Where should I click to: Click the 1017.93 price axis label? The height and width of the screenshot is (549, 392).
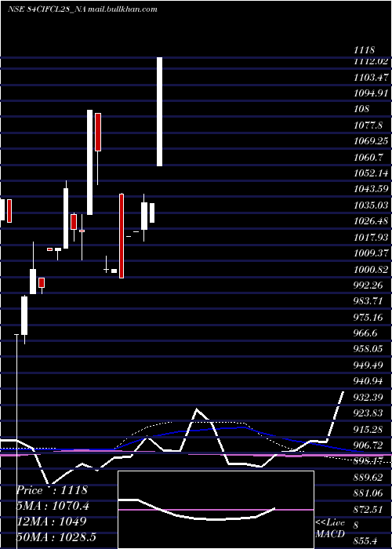[371, 238]
